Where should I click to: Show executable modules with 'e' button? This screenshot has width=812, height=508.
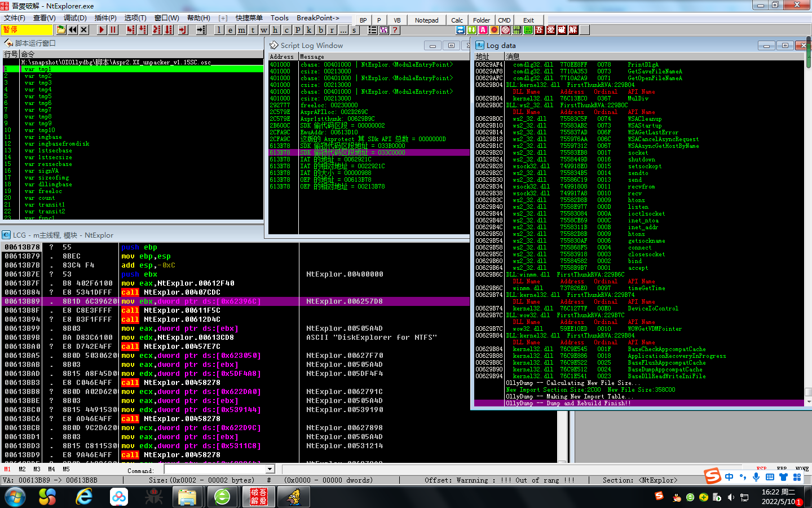tap(230, 30)
